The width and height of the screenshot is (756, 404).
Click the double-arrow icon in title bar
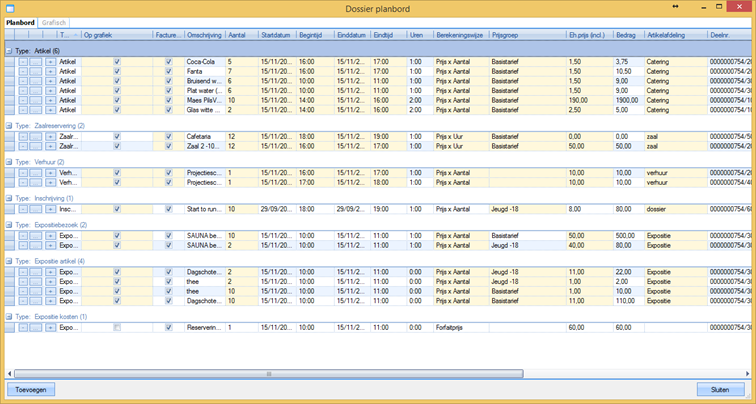676,8
